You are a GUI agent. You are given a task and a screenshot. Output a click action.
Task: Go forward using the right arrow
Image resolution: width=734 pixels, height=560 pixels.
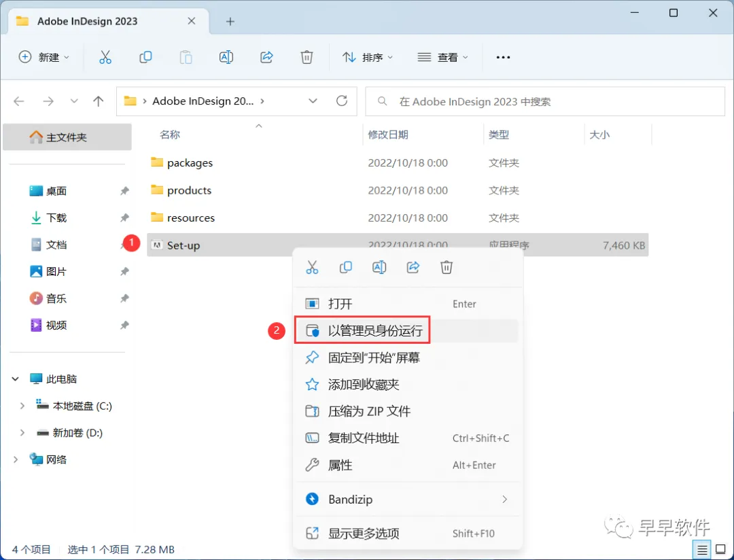[x=48, y=101]
